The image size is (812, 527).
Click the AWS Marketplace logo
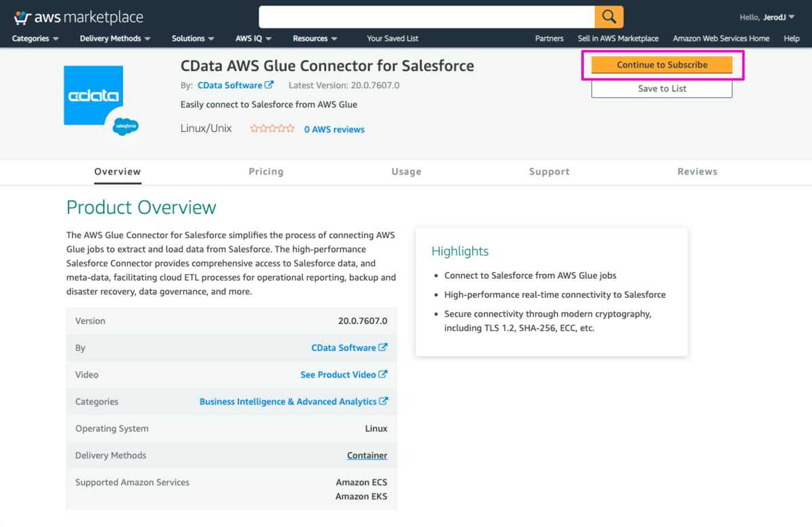click(79, 17)
